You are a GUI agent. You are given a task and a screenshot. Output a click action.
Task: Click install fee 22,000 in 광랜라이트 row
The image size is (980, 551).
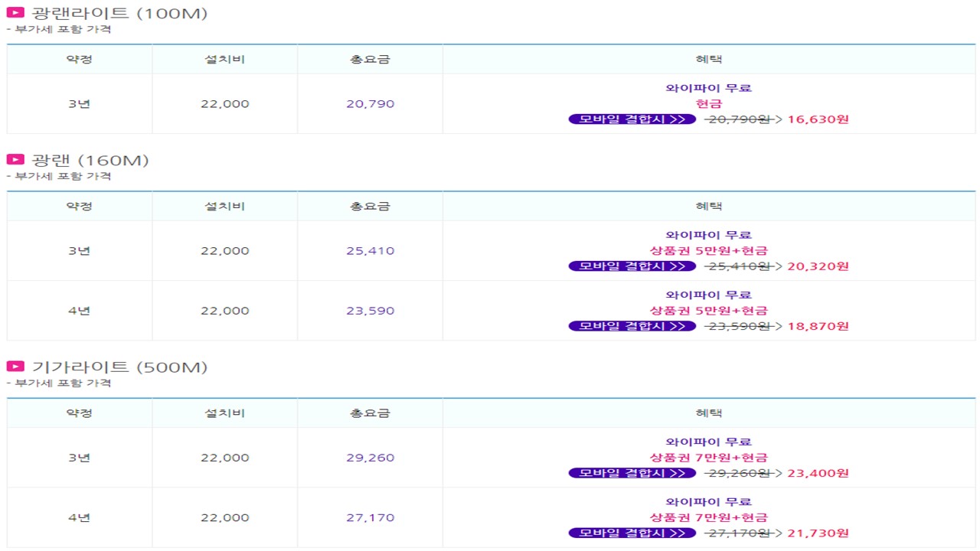[225, 104]
